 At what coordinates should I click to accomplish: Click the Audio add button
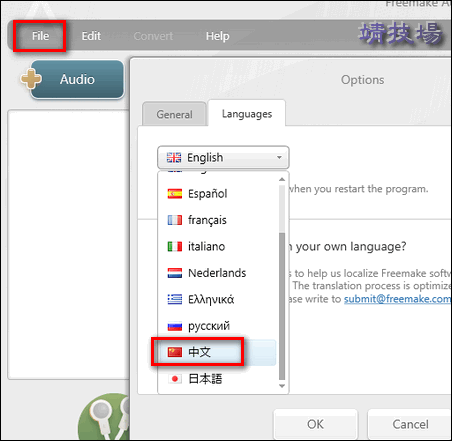77,79
